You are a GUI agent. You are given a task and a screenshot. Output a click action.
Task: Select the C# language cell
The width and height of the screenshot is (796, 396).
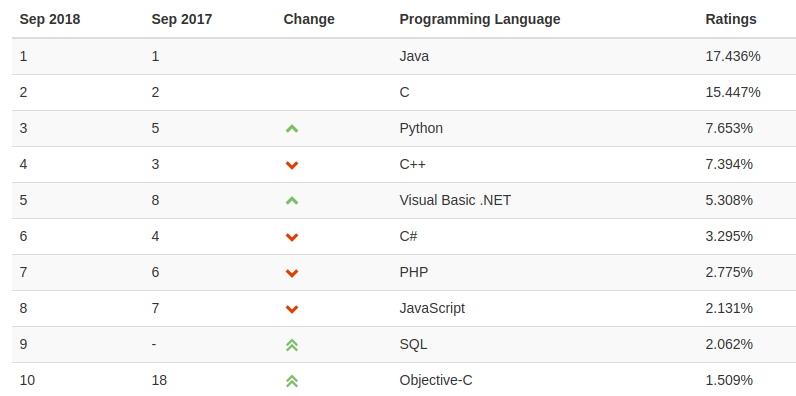tap(408, 237)
